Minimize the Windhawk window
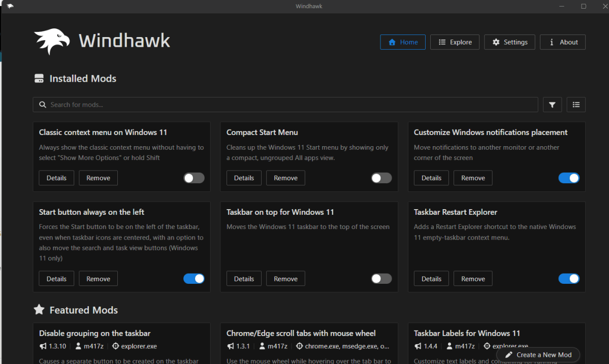This screenshot has height=364, width=609. pos(562,6)
